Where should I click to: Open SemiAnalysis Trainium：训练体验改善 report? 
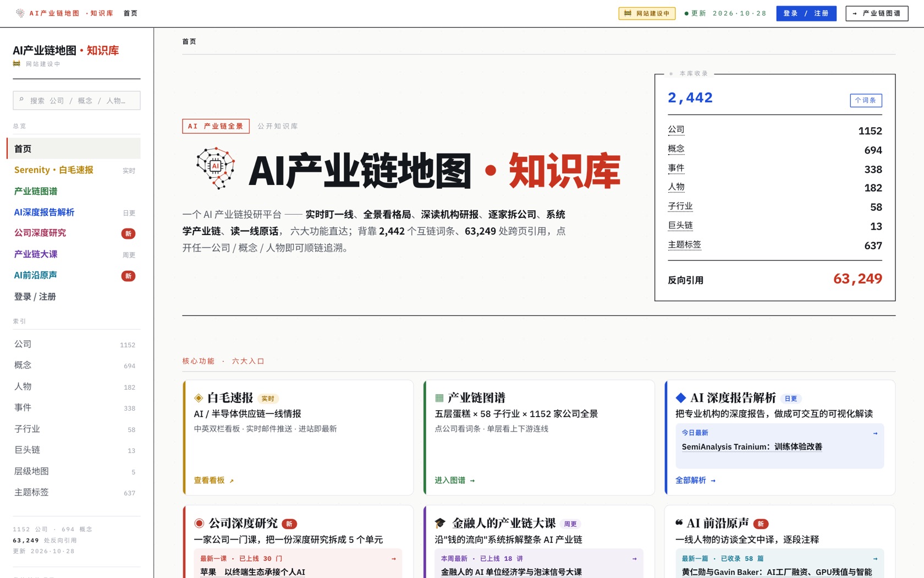click(x=752, y=447)
